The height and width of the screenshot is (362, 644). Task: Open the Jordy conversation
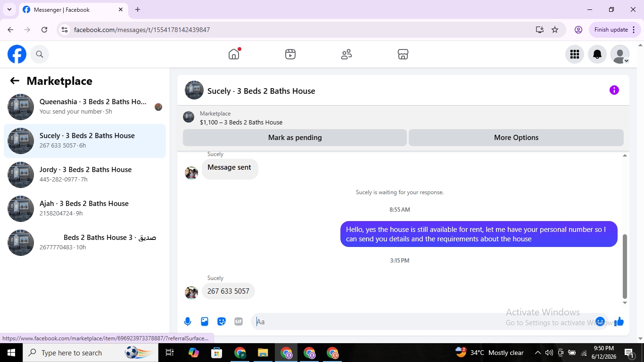click(x=85, y=175)
